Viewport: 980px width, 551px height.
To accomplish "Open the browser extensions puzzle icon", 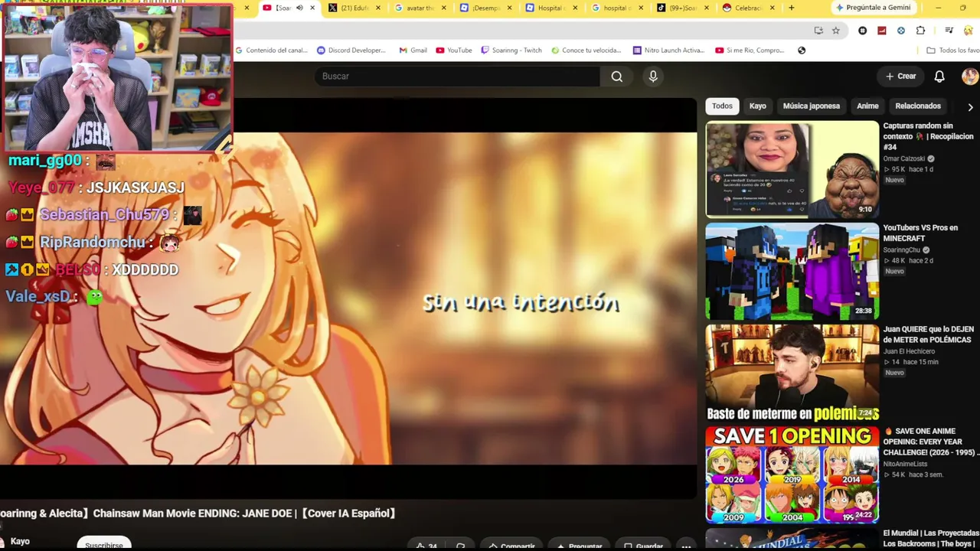I will [920, 31].
